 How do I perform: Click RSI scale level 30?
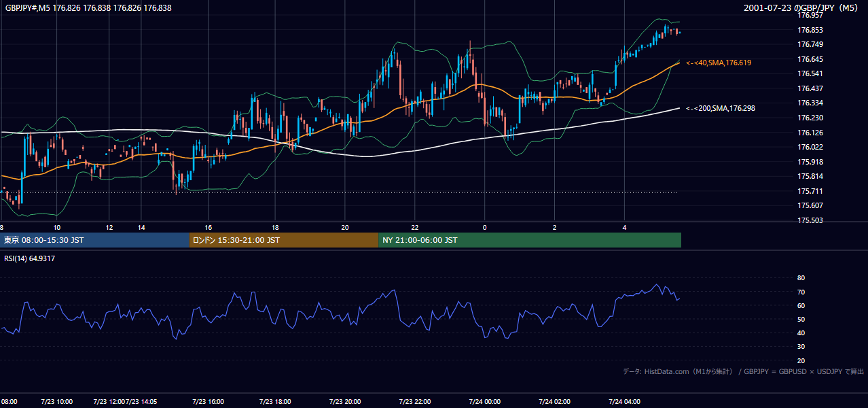pyautogui.click(x=801, y=347)
